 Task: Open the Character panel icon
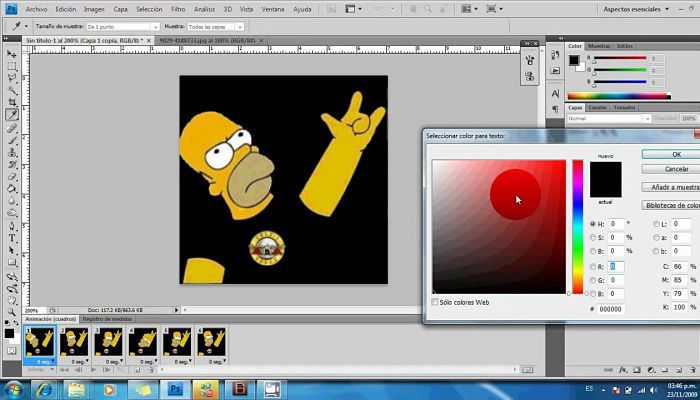[555, 94]
